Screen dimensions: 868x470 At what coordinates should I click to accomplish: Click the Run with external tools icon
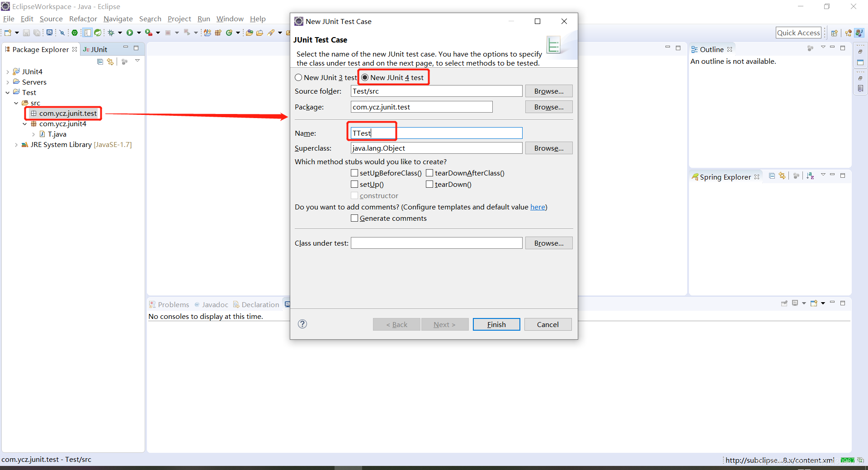click(x=148, y=33)
